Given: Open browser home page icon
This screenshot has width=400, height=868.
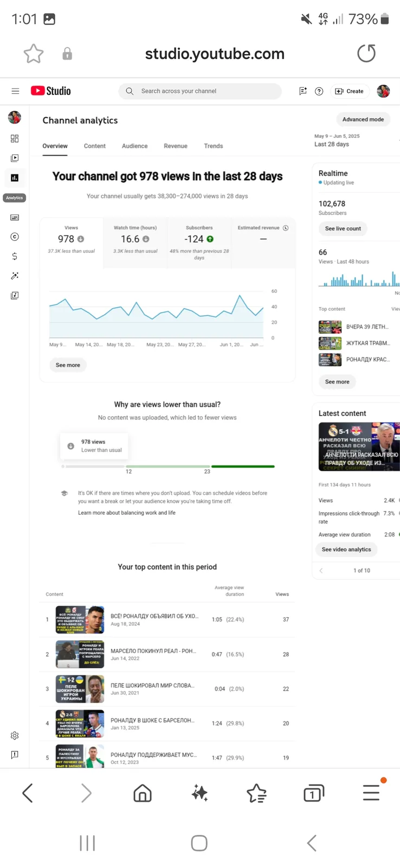Looking at the screenshot, I should (x=143, y=793).
